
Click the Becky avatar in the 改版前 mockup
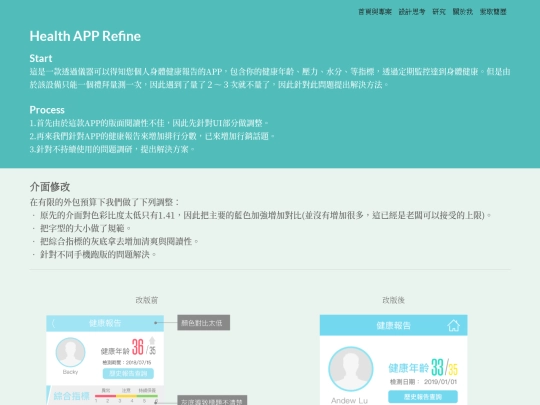pos(70,352)
